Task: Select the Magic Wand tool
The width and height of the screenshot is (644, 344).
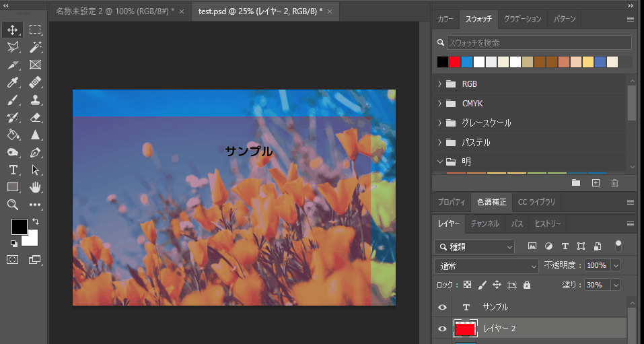Action: point(35,47)
